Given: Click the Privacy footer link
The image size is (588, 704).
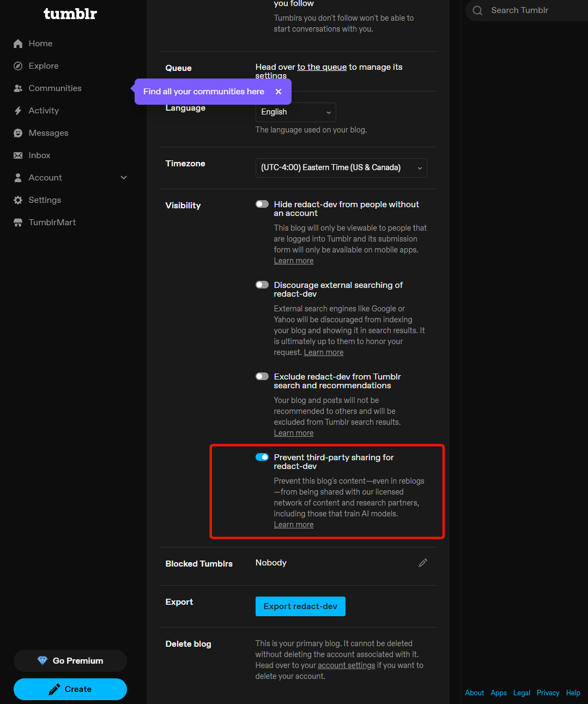Looking at the screenshot, I should coord(548,693).
